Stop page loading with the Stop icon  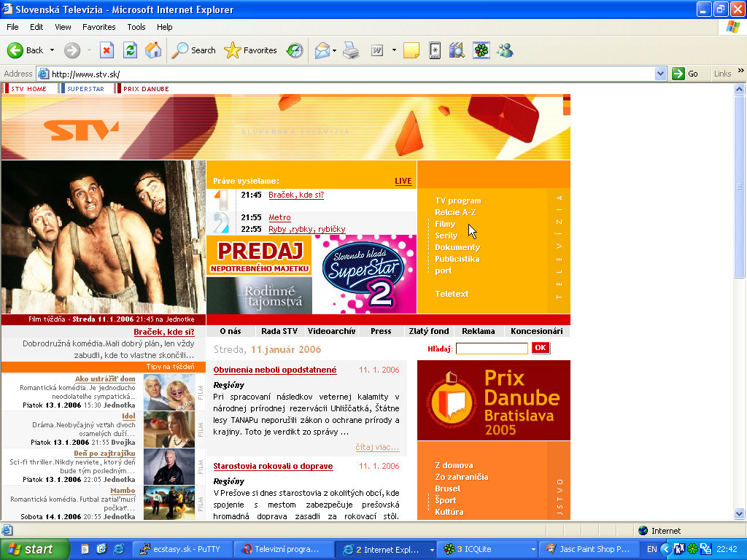(x=107, y=50)
